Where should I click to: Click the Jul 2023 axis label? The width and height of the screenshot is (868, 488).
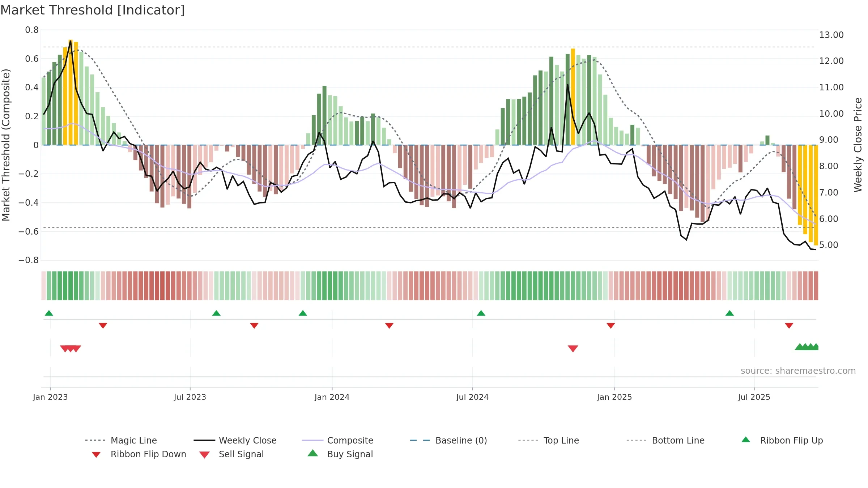190,397
